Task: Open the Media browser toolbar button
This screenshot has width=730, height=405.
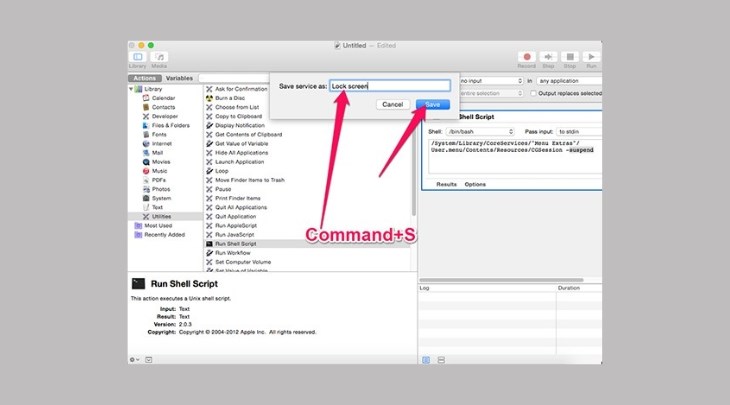Action: click(159, 57)
